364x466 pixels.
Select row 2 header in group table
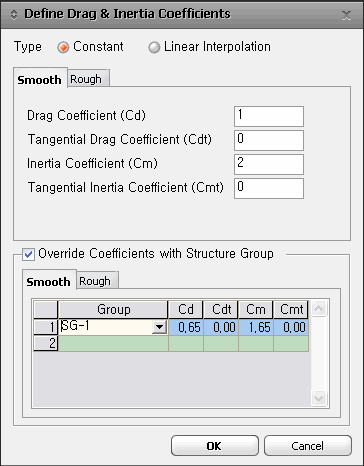[x=46, y=343]
